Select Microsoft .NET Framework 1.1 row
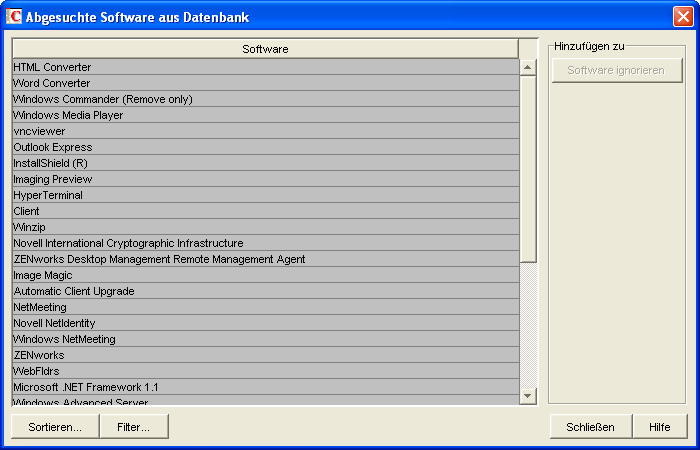The height and width of the screenshot is (450, 700). point(266,388)
